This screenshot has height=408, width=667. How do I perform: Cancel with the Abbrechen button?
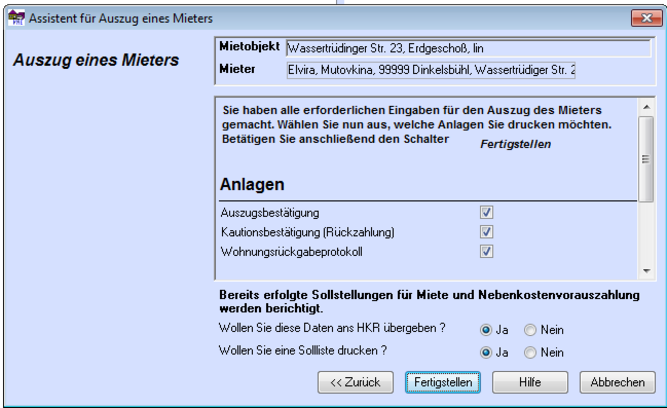click(617, 382)
